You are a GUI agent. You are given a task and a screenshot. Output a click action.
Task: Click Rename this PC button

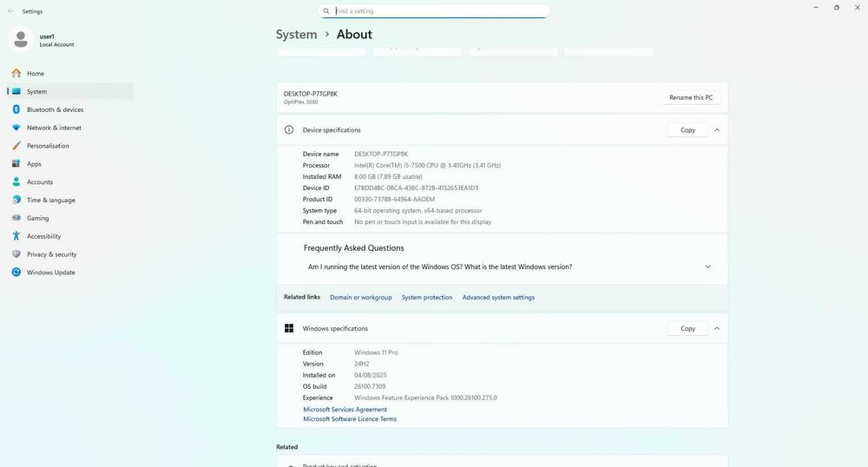[691, 97]
